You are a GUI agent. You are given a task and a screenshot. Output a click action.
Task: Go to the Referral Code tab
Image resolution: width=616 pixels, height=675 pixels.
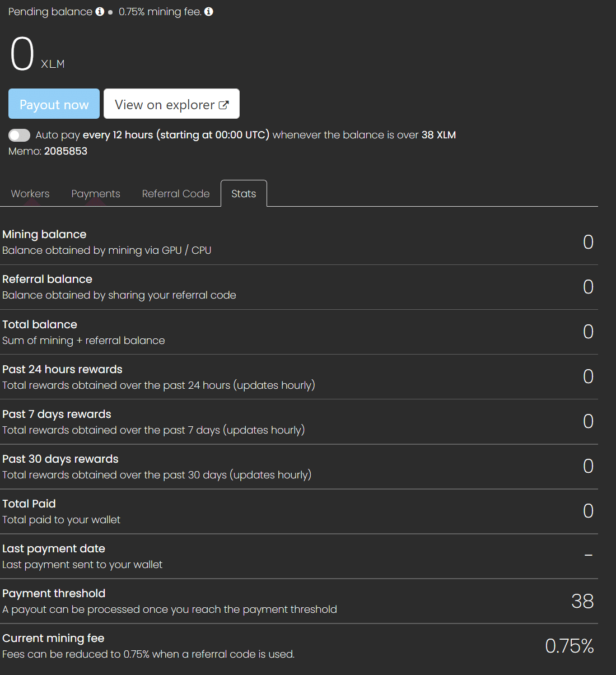click(176, 194)
